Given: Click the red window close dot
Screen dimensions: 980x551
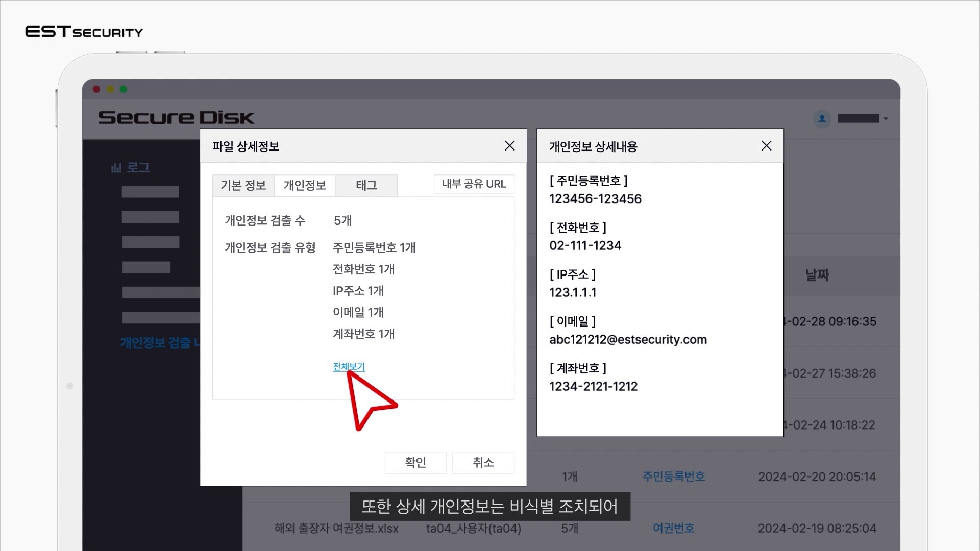Looking at the screenshot, I should (96, 89).
